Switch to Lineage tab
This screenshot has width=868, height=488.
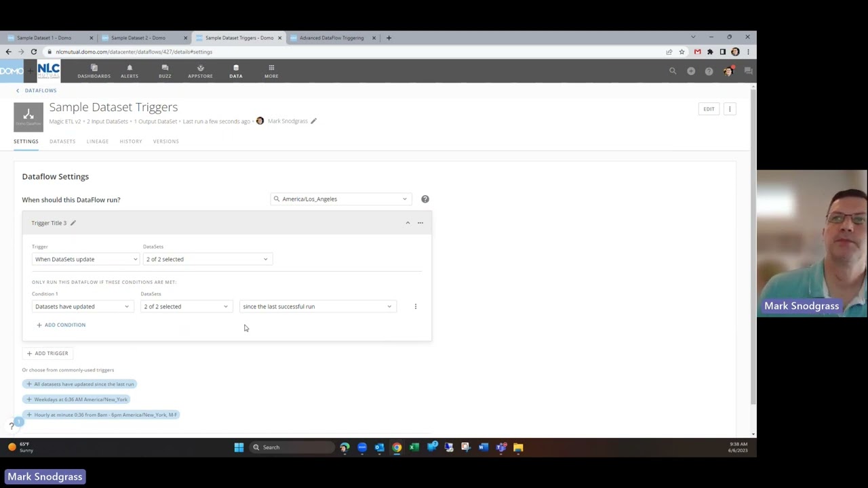(x=98, y=142)
